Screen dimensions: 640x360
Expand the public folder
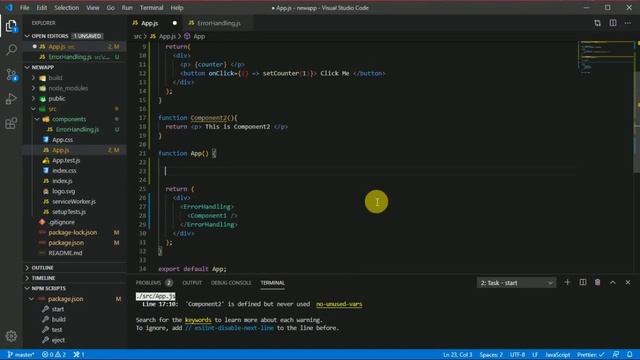click(x=57, y=98)
